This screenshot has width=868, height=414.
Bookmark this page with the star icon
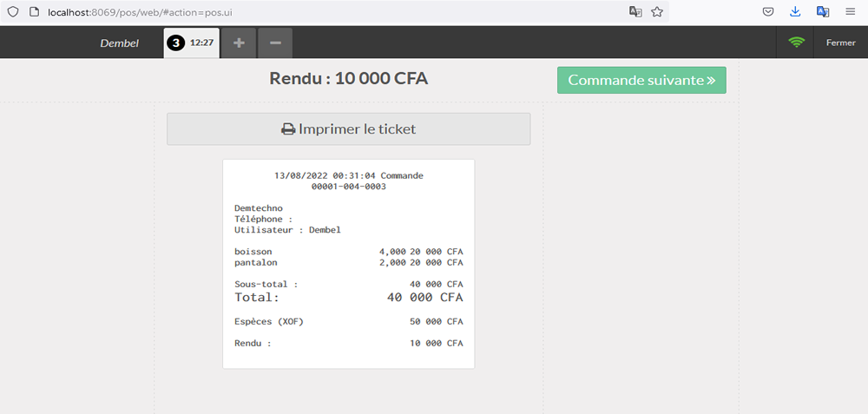[x=657, y=12]
